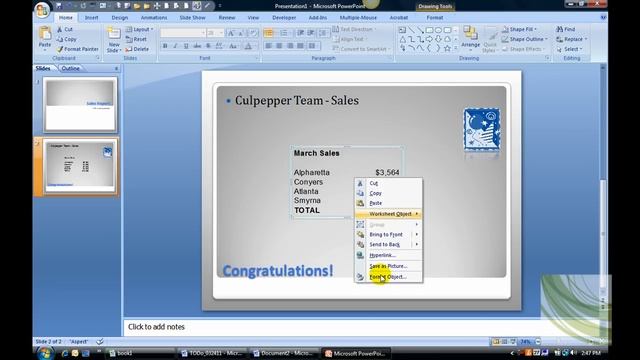Align text left in Paragraph group
The width and height of the screenshot is (640, 360).
pos(269,46)
